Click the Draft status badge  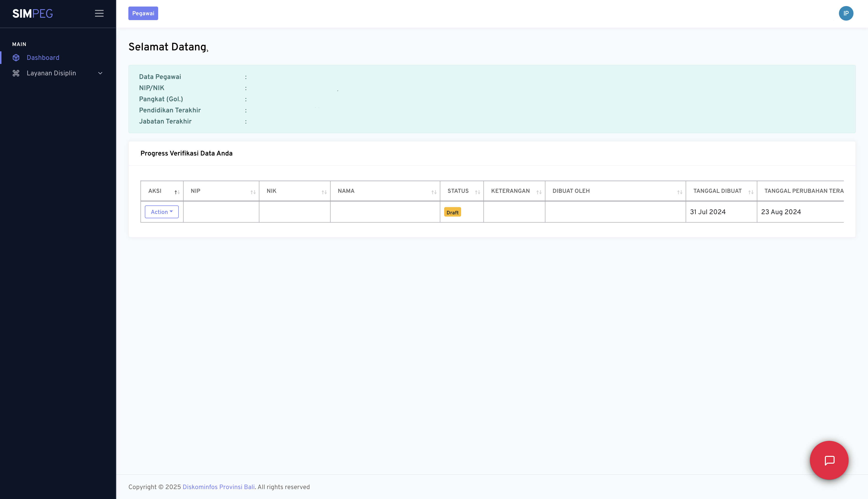(452, 212)
